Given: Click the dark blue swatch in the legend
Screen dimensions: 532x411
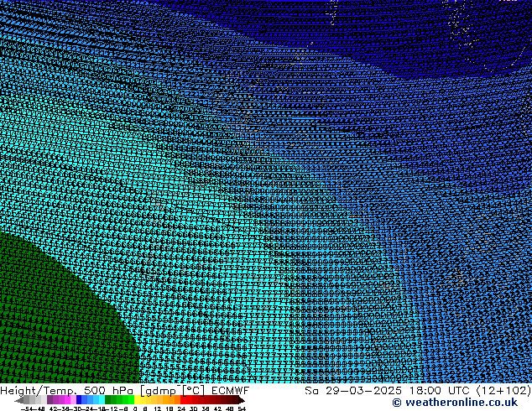Looking at the screenshot, I should coord(79,399).
